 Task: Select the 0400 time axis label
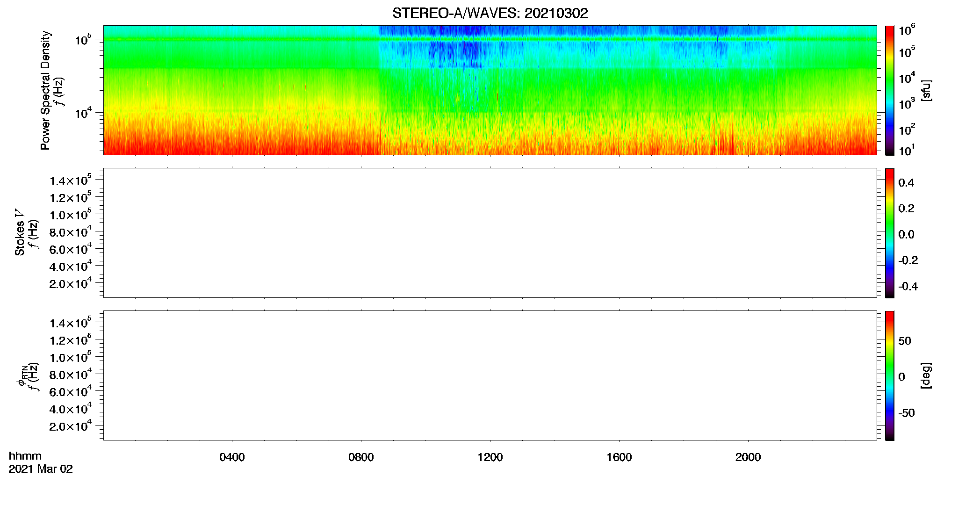pyautogui.click(x=232, y=457)
